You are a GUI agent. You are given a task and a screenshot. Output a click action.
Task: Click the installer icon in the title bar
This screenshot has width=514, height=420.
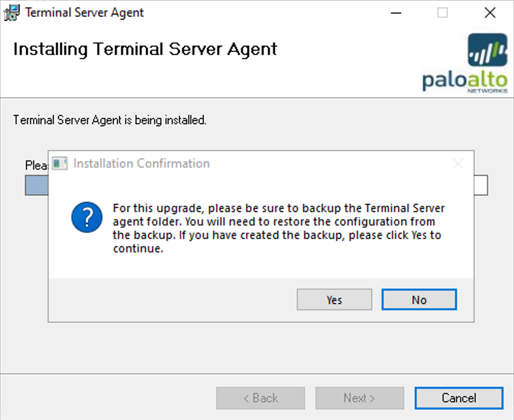11,12
